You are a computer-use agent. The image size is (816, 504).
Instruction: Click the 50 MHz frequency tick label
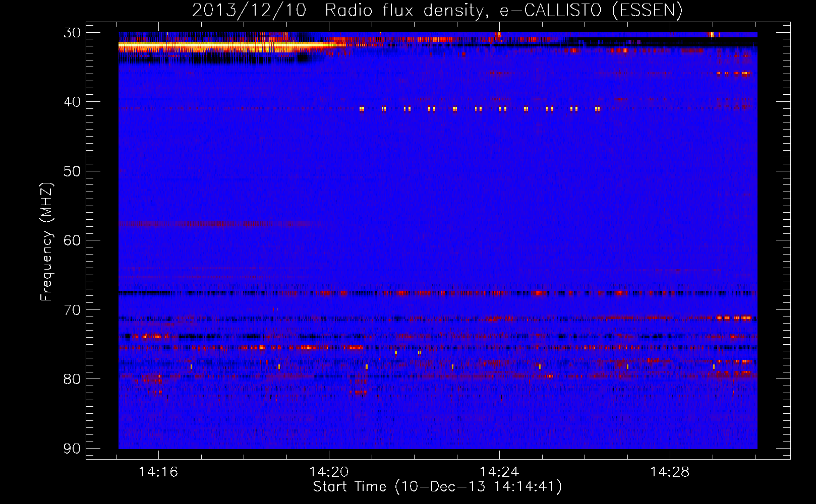click(x=72, y=171)
